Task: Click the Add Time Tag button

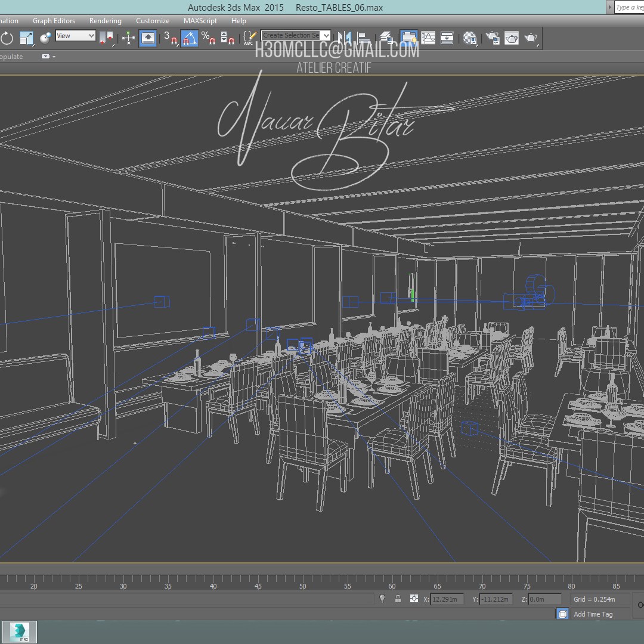Action: tap(593, 614)
